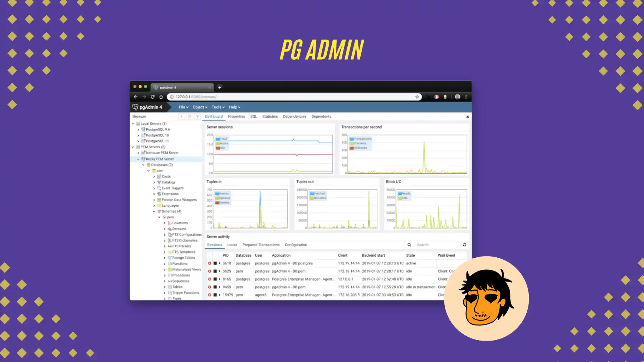Click the browser back arrow
This screenshot has height=362, width=644.
[136, 97]
